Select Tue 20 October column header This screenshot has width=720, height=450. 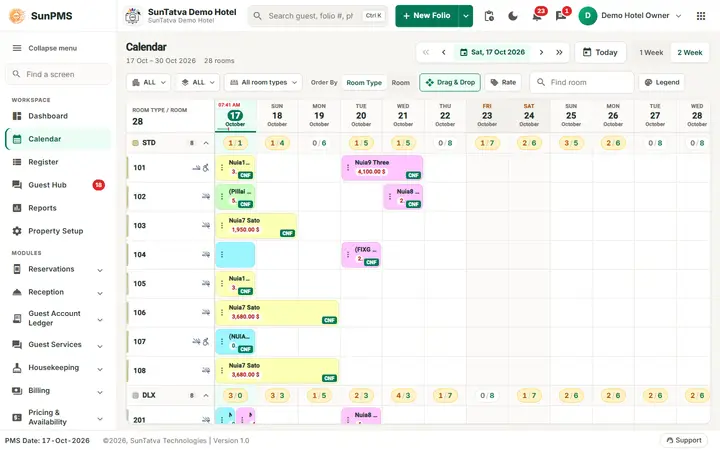tap(361, 115)
